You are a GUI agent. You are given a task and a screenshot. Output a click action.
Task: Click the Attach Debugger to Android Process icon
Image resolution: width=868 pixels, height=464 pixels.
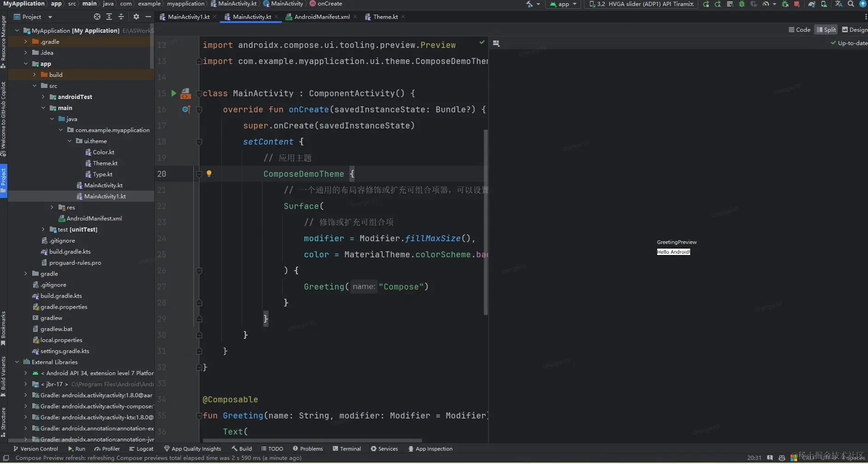point(785,4)
